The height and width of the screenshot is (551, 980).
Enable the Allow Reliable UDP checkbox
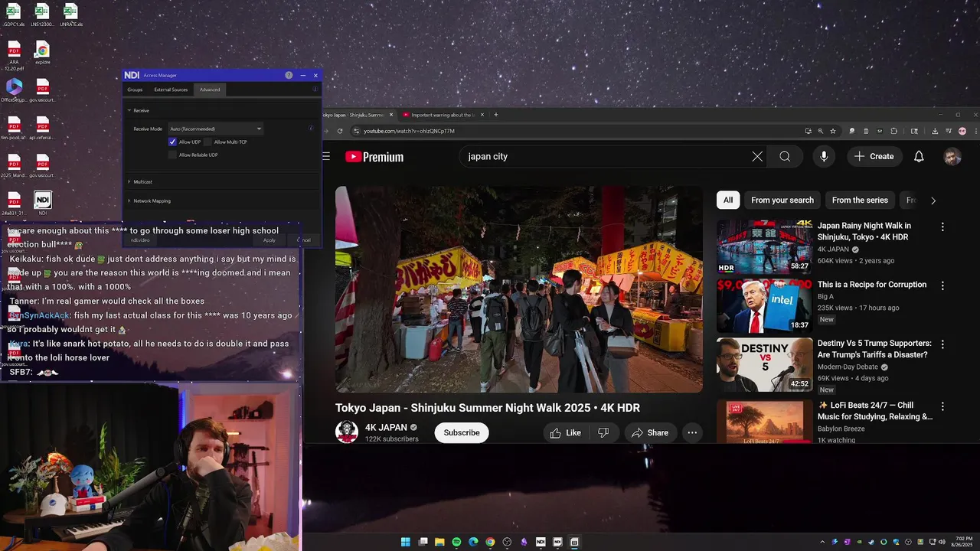[x=172, y=155]
